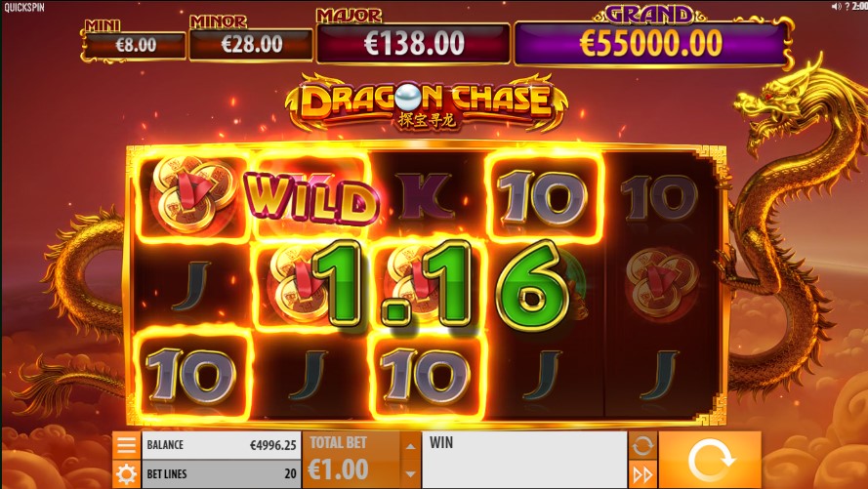Decrease total bet with down arrow
The width and height of the screenshot is (868, 489).
coord(410,474)
